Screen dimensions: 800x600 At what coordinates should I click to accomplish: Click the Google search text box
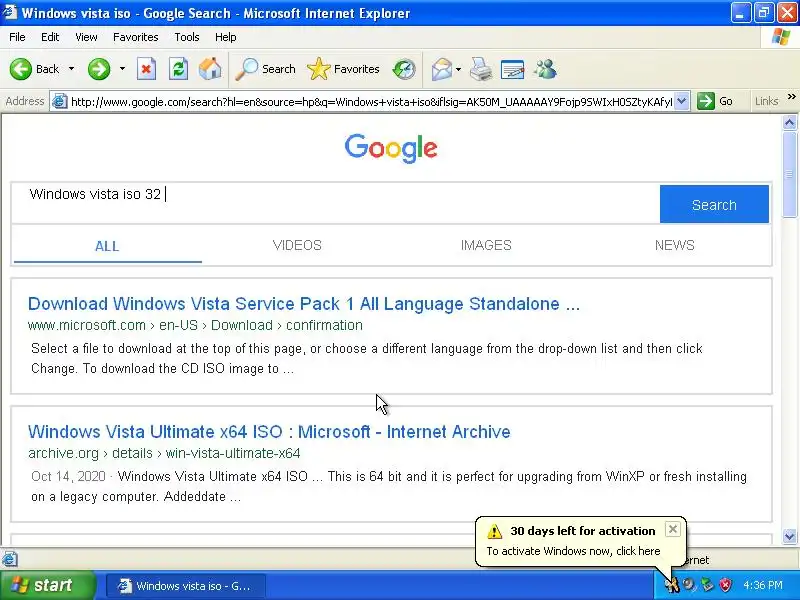coord(335,203)
